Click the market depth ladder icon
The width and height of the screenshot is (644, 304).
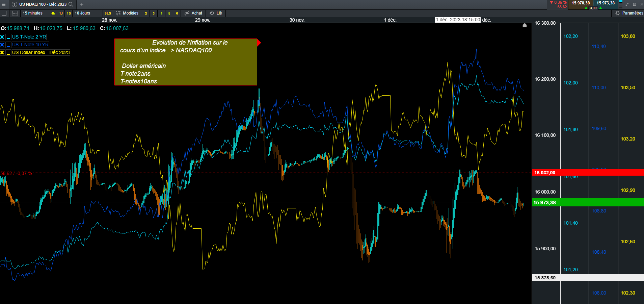click(x=621, y=4)
